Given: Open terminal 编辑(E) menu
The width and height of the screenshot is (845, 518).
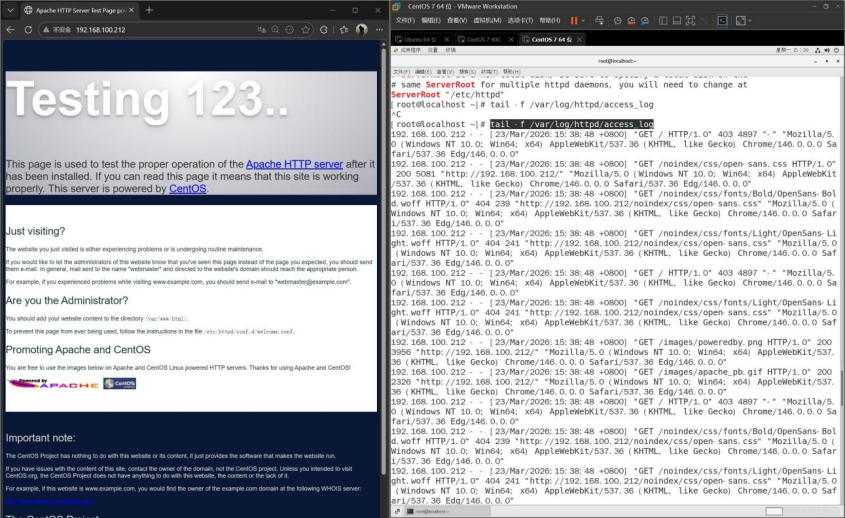Looking at the screenshot, I should click(423, 72).
